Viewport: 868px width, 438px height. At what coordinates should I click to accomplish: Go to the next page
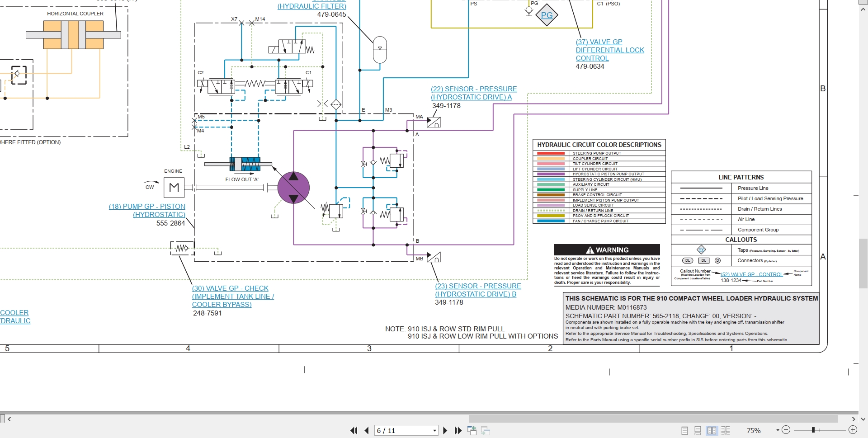point(445,431)
